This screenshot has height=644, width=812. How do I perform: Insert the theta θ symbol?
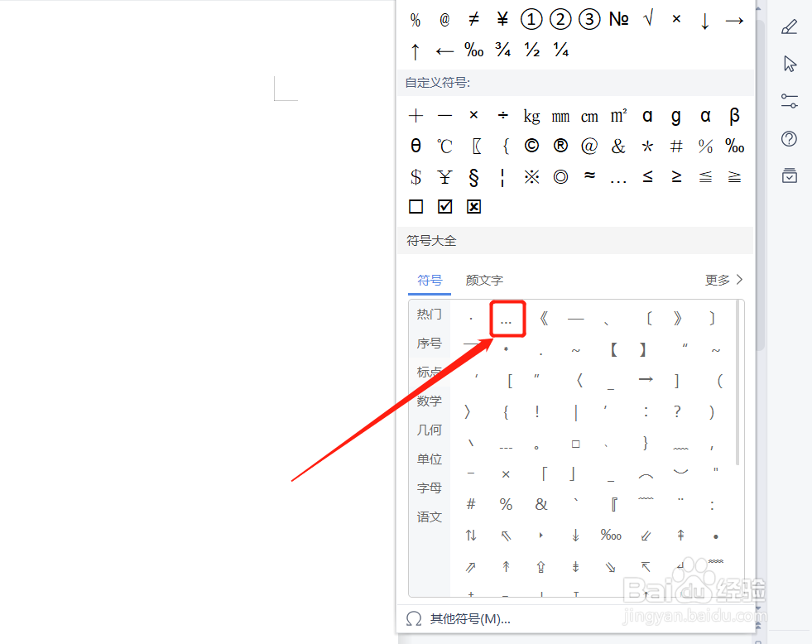(416, 146)
